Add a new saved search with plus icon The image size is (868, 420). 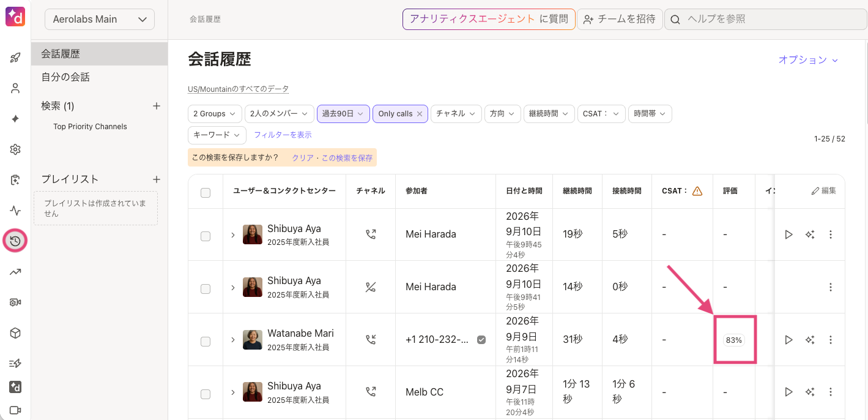(x=157, y=106)
